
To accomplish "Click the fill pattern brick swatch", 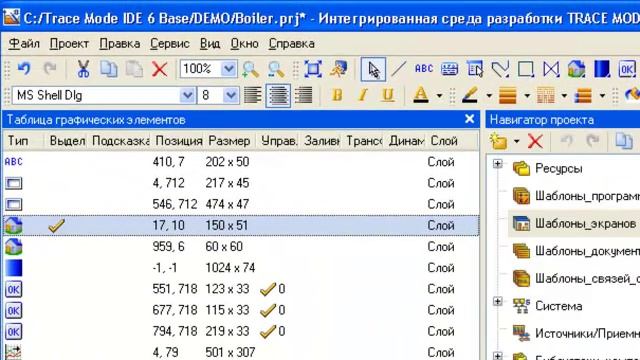I will coord(546,96).
